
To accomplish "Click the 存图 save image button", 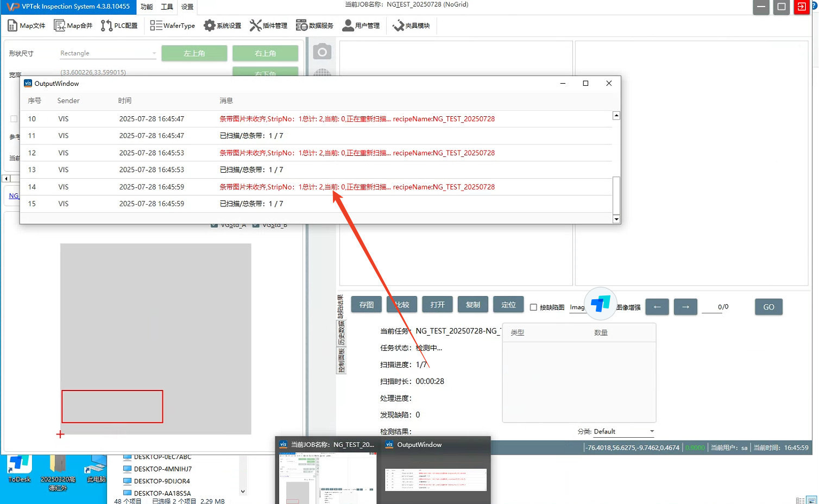I will [367, 305].
